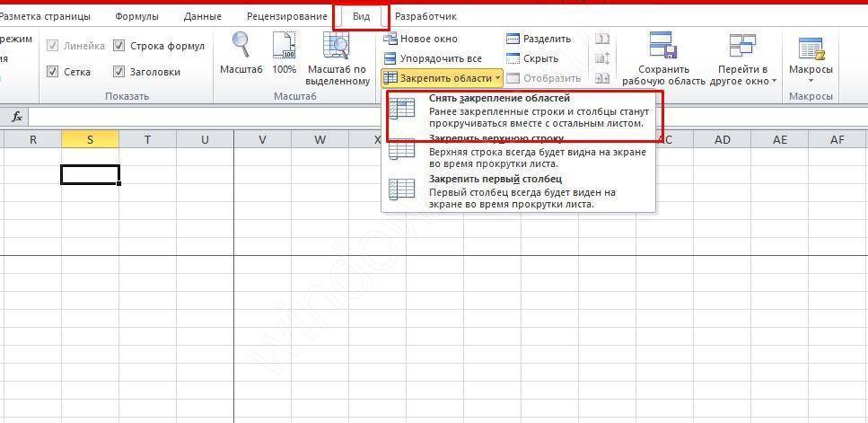Click the Упорядочить все icon
Viewport: 868px width, 423px height.
click(x=390, y=58)
